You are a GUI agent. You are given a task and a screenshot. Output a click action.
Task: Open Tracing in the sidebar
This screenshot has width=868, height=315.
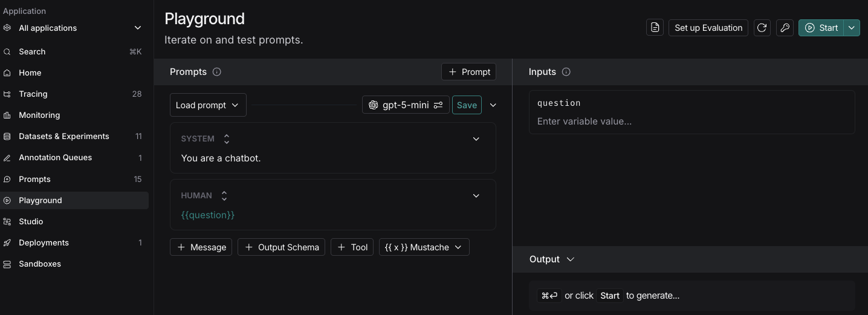(x=33, y=94)
